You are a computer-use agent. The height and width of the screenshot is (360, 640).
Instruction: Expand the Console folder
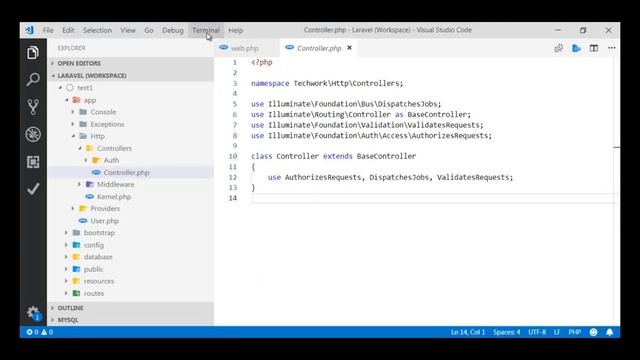point(73,112)
